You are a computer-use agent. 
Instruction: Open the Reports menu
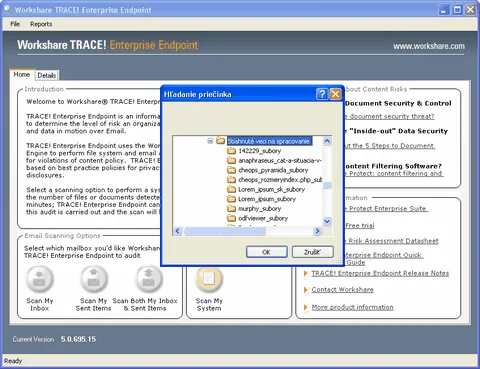(41, 24)
